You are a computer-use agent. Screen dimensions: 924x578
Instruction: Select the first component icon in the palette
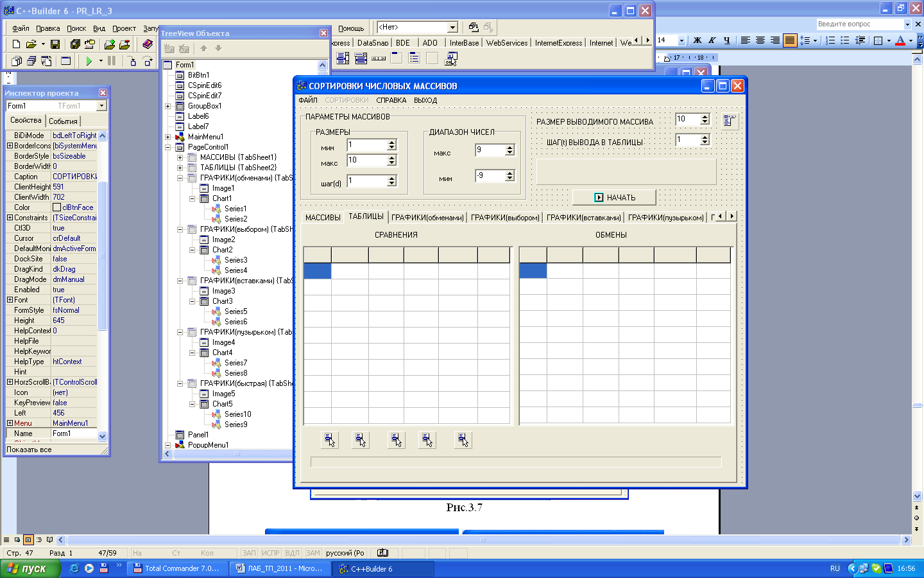point(343,58)
